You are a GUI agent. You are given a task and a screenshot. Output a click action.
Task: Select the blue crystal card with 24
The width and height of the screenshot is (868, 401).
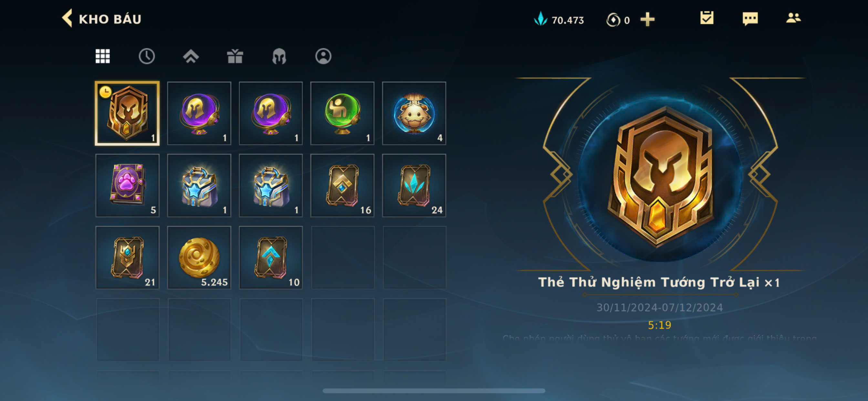(414, 186)
